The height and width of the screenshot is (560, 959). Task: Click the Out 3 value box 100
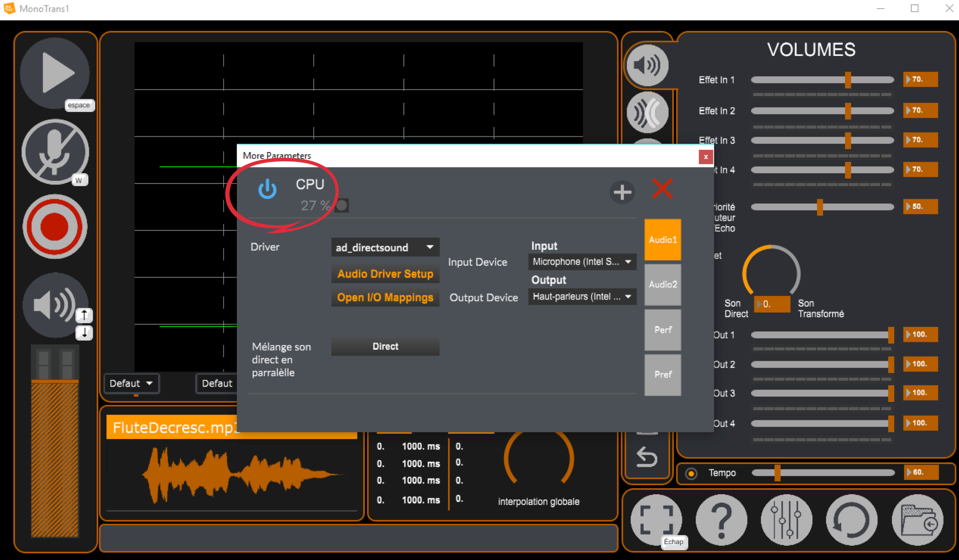coord(920,393)
